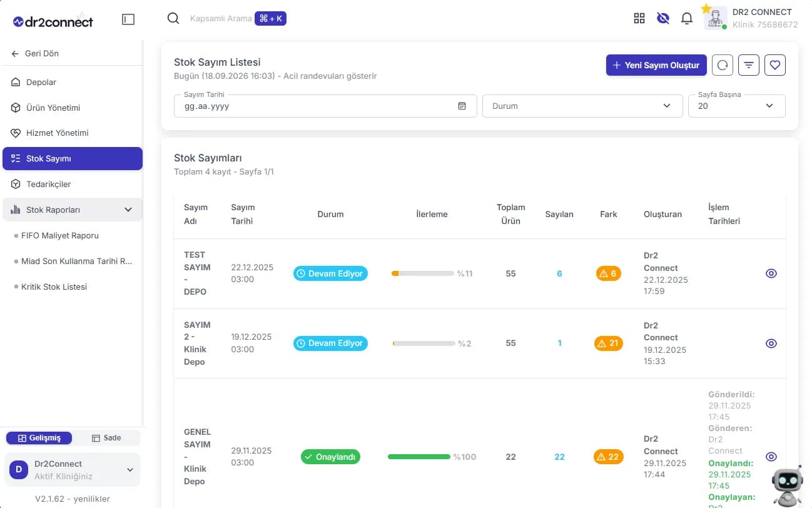Click the green progress bar showing %100
This screenshot has height=508, width=812.
pyautogui.click(x=419, y=457)
